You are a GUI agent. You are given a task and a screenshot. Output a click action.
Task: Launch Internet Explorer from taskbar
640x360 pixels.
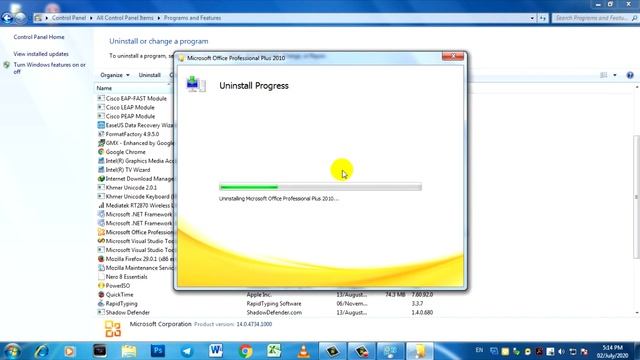[x=41, y=351]
